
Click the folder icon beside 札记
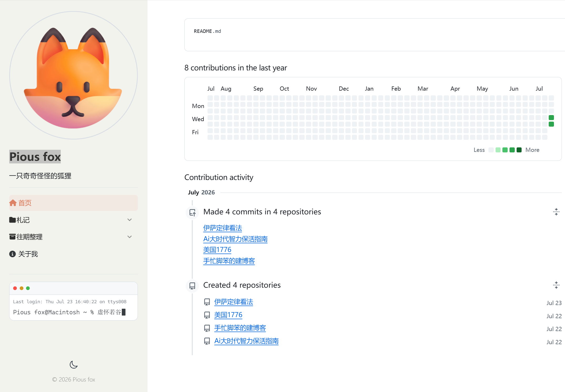point(12,220)
